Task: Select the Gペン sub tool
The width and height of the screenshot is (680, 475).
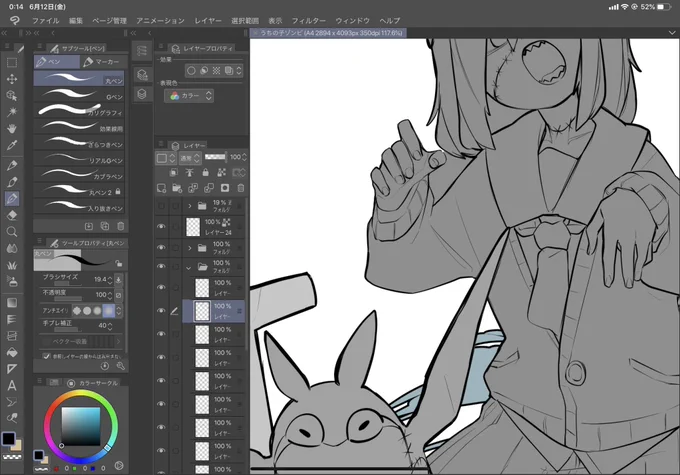Action: pyautogui.click(x=79, y=95)
